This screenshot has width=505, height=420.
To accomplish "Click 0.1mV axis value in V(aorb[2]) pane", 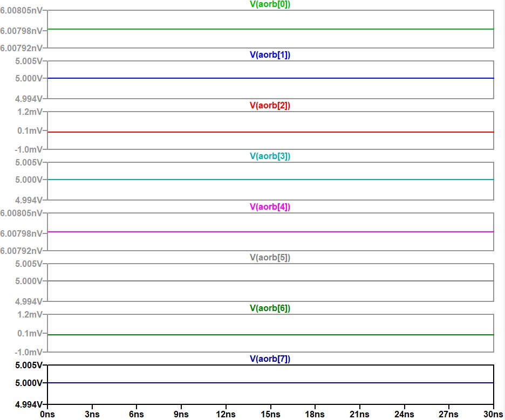I will (30, 130).
